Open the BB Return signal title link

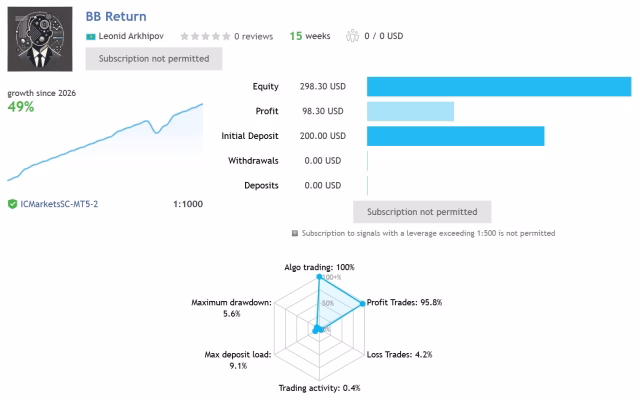click(116, 16)
